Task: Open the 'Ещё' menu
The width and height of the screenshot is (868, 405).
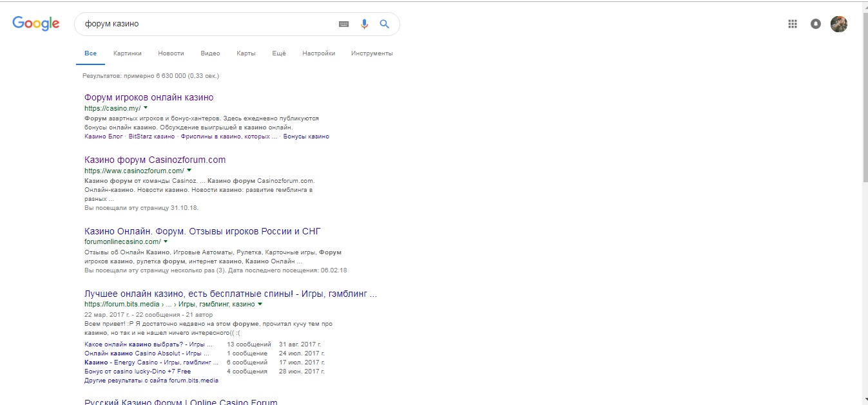Action: pos(279,53)
